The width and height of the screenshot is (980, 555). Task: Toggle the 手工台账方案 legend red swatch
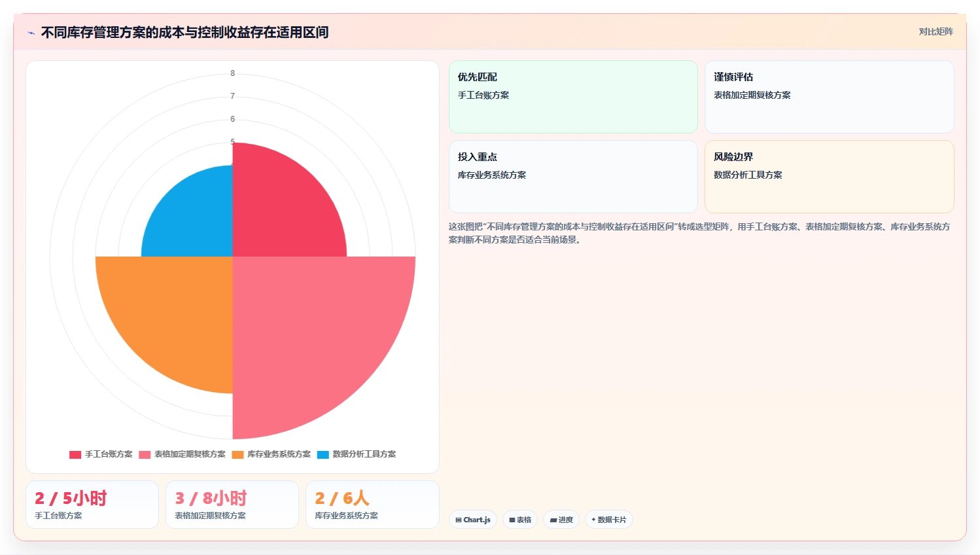75,454
